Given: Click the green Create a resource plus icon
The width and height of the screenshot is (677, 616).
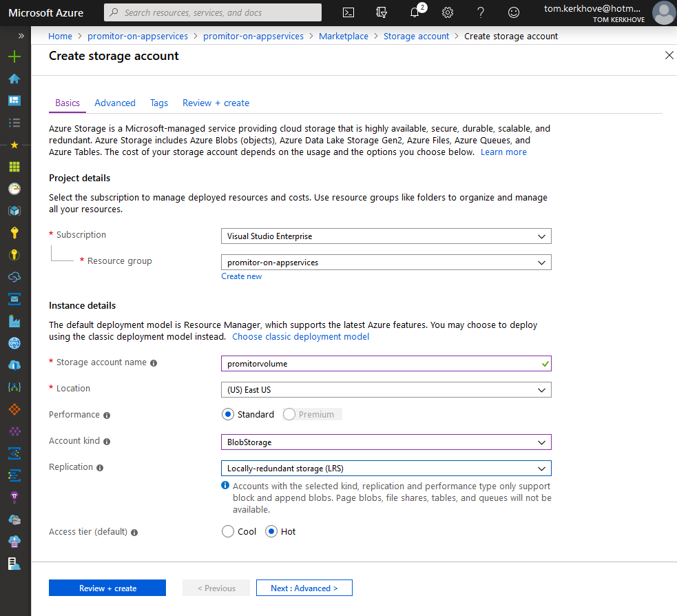Looking at the screenshot, I should click(x=14, y=57).
